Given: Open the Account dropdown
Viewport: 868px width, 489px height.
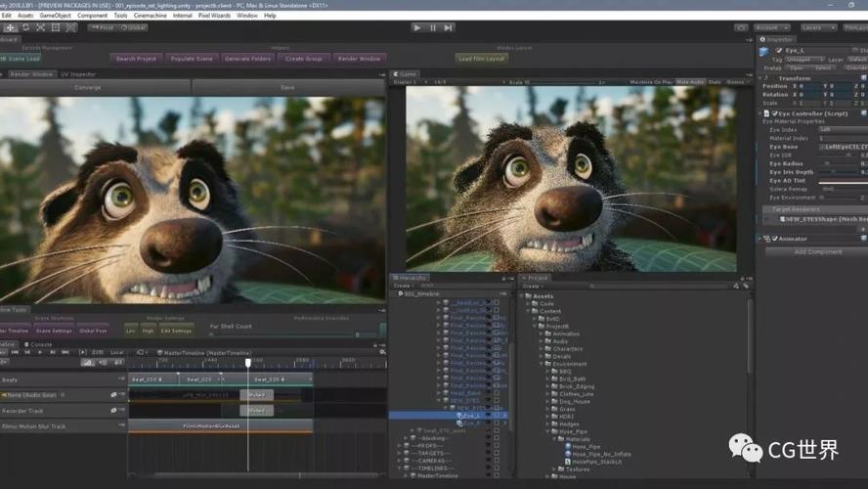Looking at the screenshot, I should (771, 27).
